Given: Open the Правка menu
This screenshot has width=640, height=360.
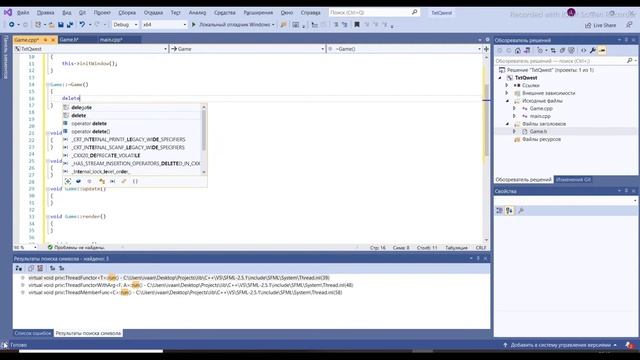Looking at the screenshot, I should [x=45, y=13].
